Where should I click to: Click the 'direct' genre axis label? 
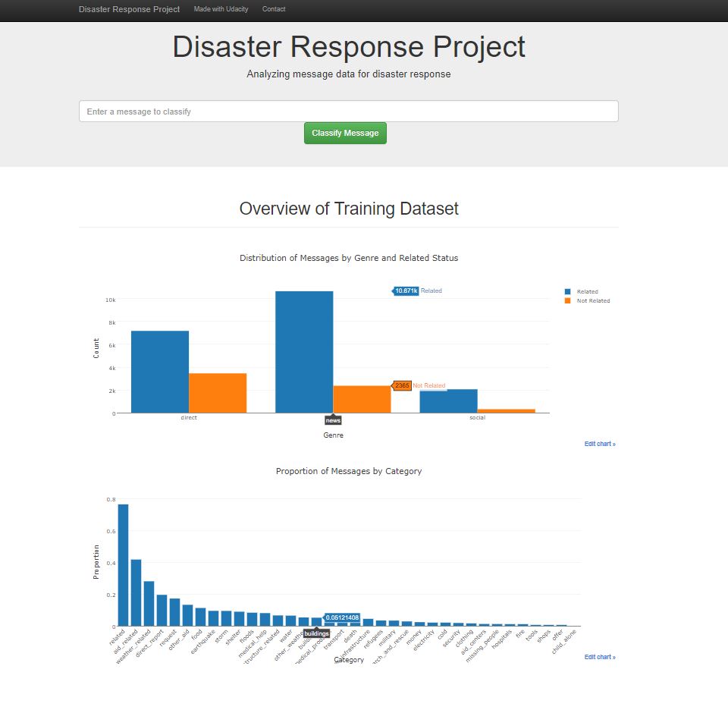[189, 417]
